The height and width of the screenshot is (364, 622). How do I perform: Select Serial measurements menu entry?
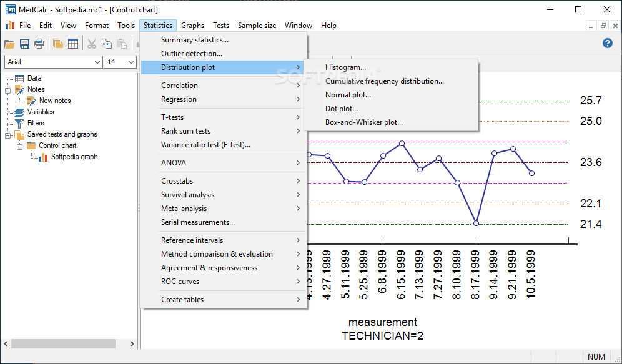click(224, 222)
